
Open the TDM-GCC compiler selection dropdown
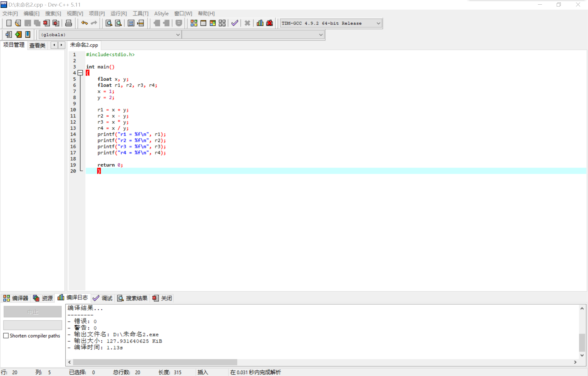378,23
